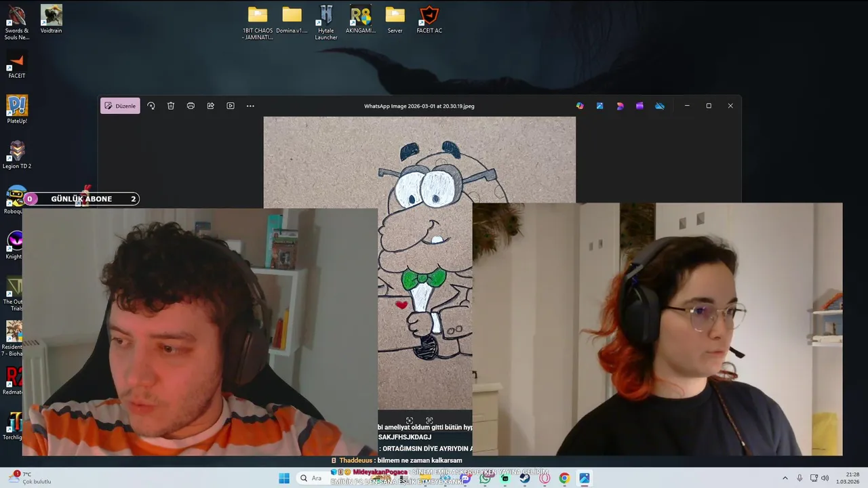The width and height of the screenshot is (868, 488).
Task: Click the Düzenle edit button in Photos
Action: pos(120,106)
